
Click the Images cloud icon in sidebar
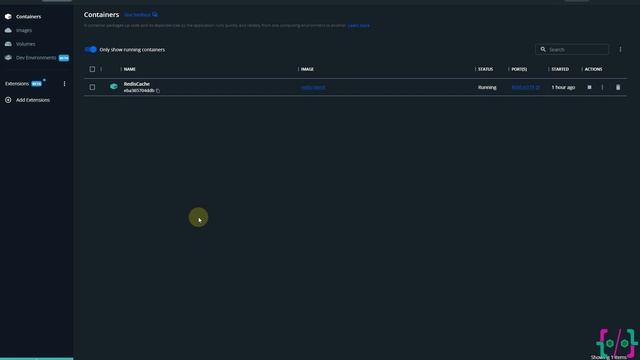tap(8, 30)
